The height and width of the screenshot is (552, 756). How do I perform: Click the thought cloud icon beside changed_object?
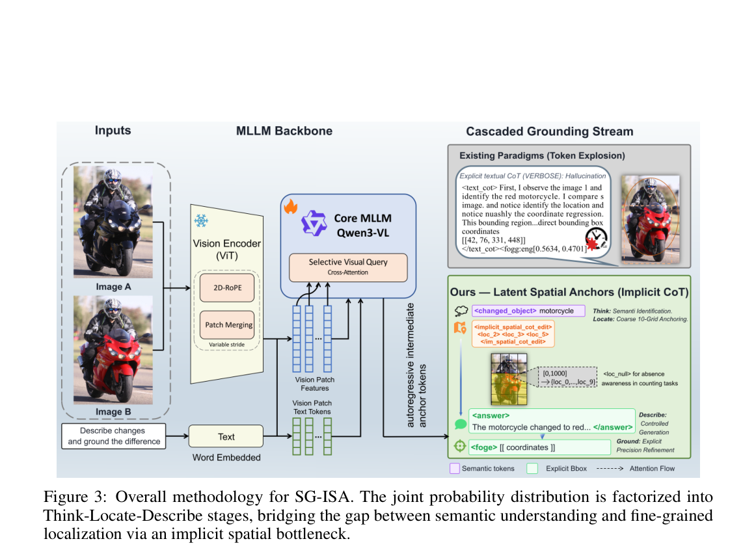461,311
